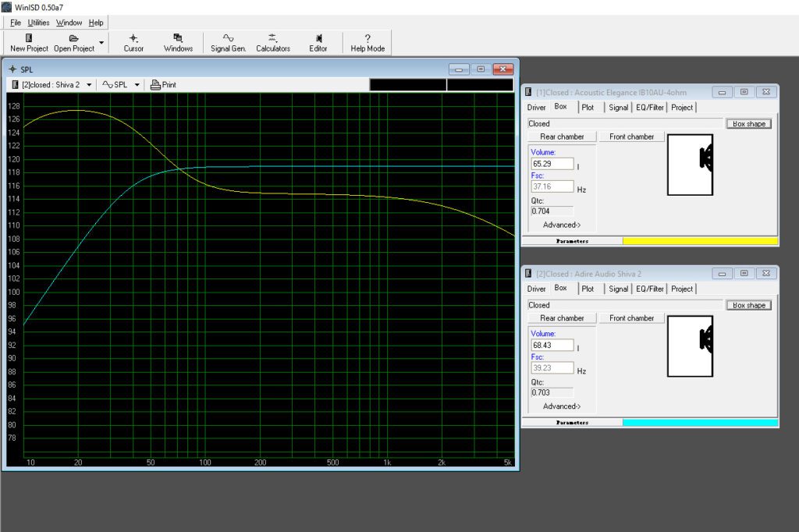
Task: Switch to the EQ/Filter tab for Shiva 2
Action: pyautogui.click(x=649, y=289)
